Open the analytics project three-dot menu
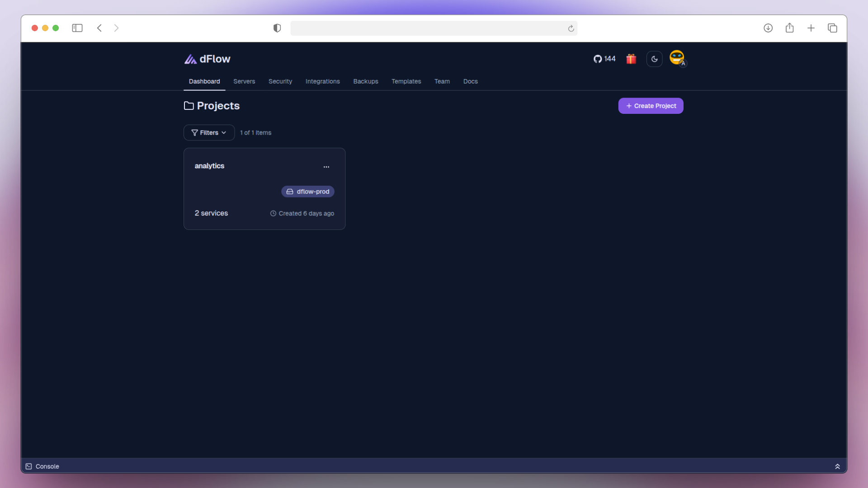This screenshot has height=488, width=868. pos(326,167)
